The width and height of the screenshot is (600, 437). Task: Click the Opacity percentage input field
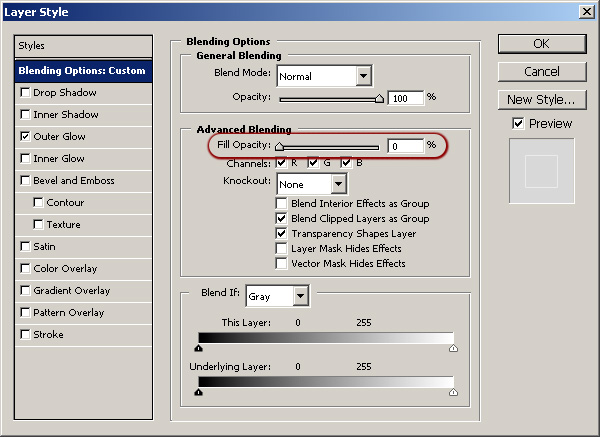[405, 98]
